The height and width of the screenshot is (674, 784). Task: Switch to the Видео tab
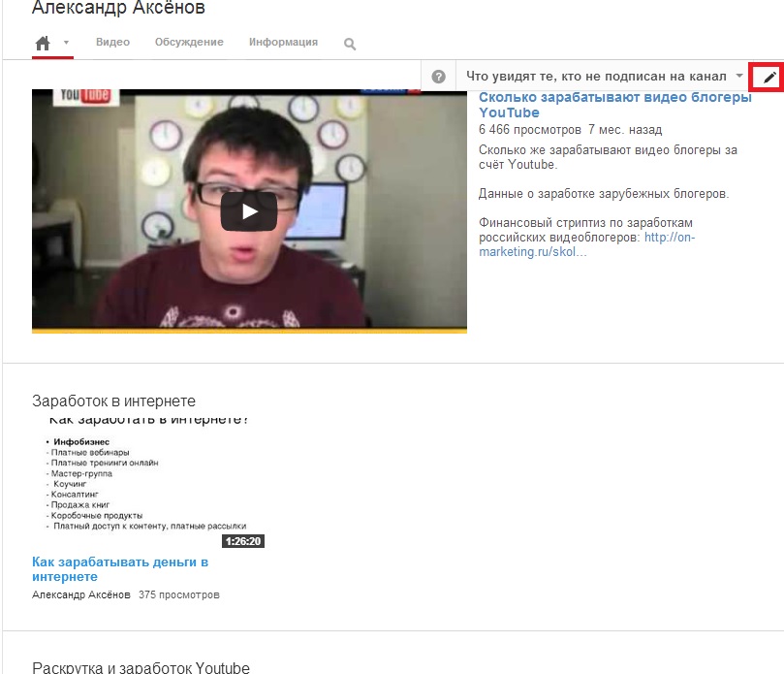pyautogui.click(x=113, y=42)
